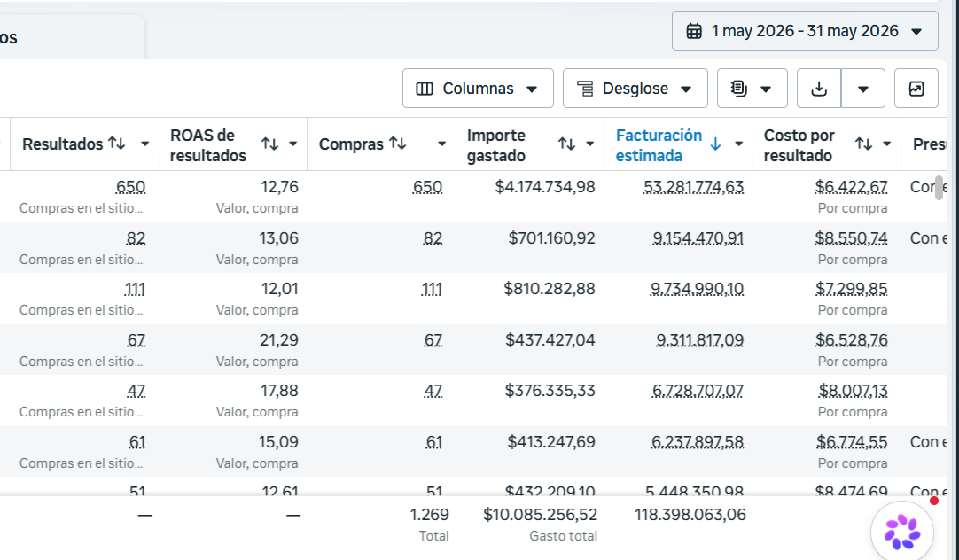Open Facturación estimada column options caret
The width and height of the screenshot is (959, 560).
(x=739, y=144)
